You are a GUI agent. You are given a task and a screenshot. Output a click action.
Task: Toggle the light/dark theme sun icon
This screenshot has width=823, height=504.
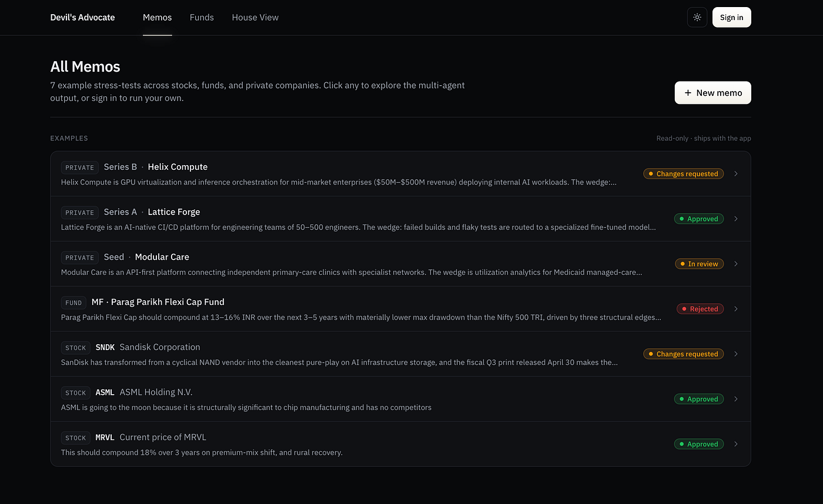coord(697,18)
